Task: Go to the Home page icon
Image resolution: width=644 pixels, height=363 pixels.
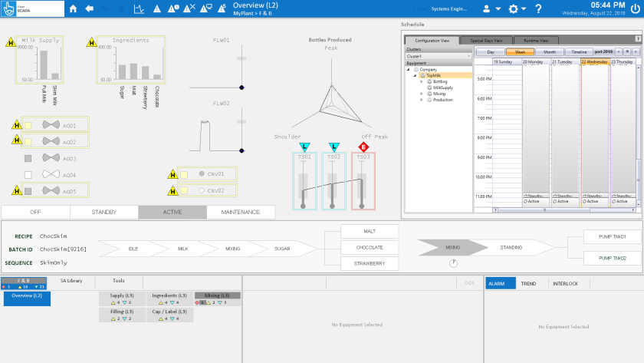Action: (x=73, y=9)
